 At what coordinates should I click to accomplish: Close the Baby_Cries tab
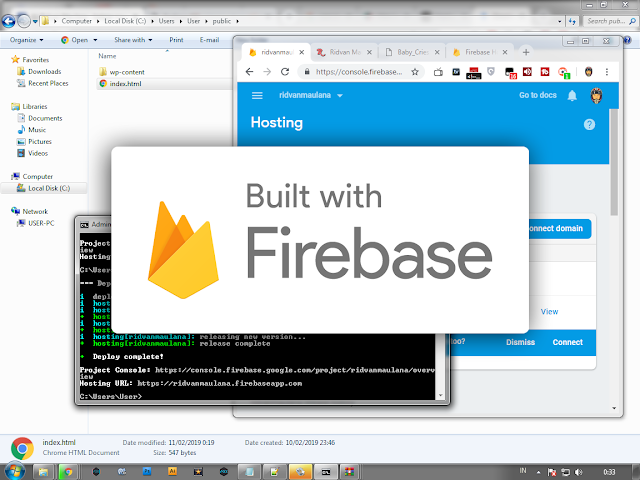[437, 52]
